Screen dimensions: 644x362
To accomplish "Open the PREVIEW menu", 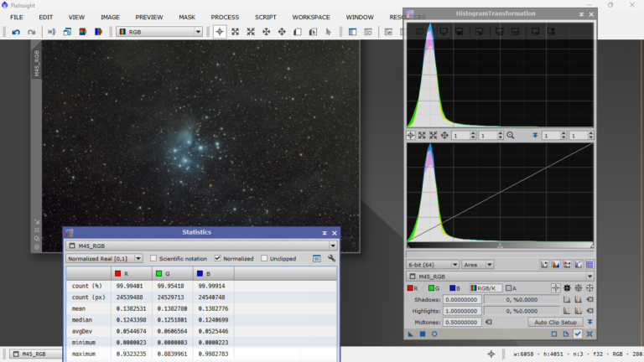I will 149,18.
